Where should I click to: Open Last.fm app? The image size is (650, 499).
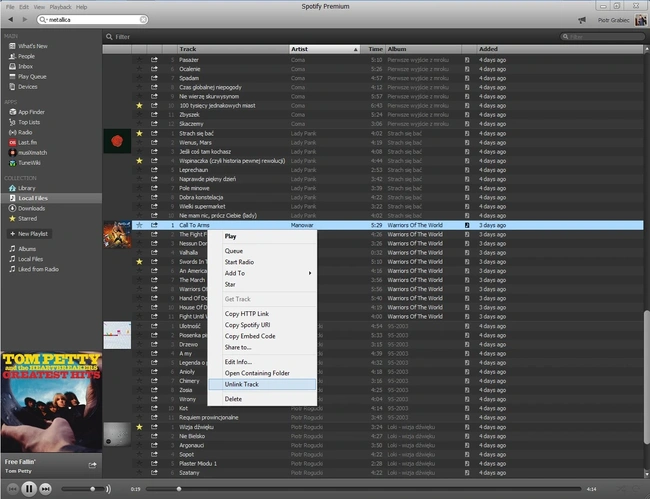[x=23, y=143]
